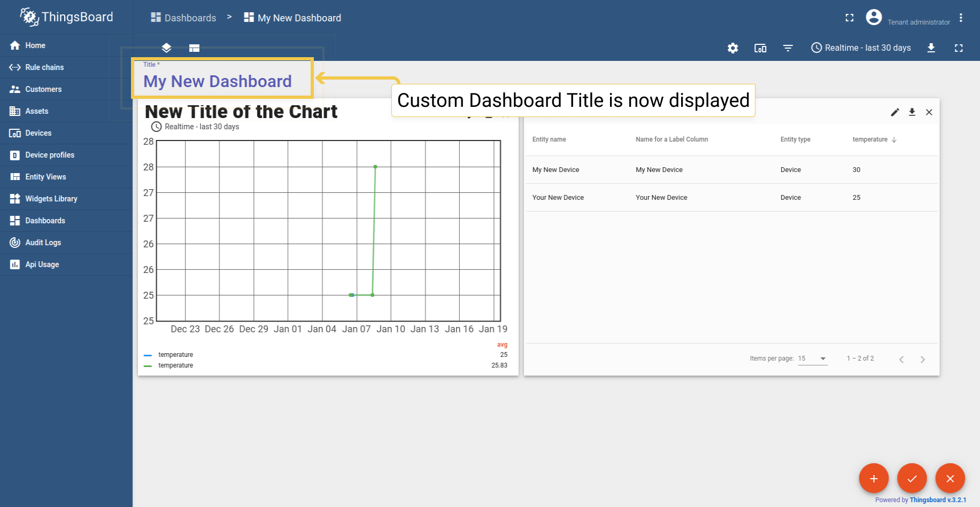Image resolution: width=980 pixels, height=507 pixels.
Task: Open the three-dot user menu
Action: [x=961, y=18]
